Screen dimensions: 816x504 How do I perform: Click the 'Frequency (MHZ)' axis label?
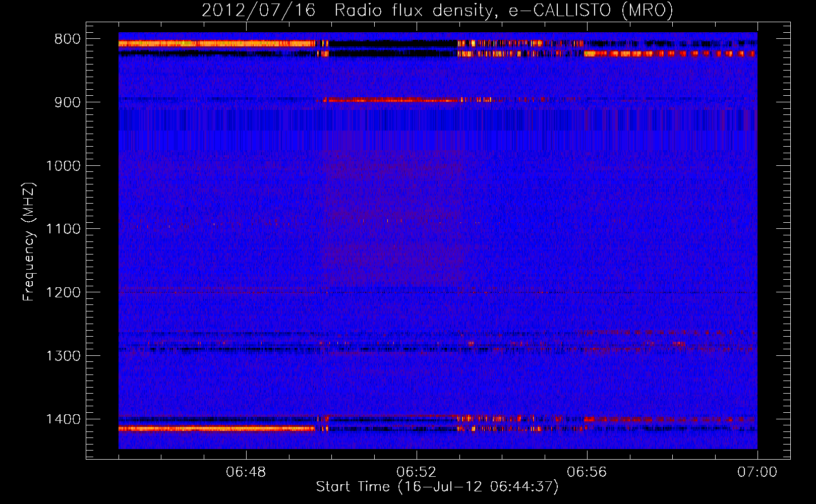pos(29,242)
